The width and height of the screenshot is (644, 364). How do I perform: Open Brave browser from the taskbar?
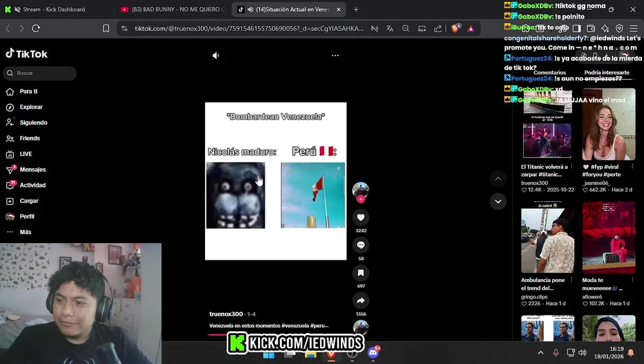[331, 354]
